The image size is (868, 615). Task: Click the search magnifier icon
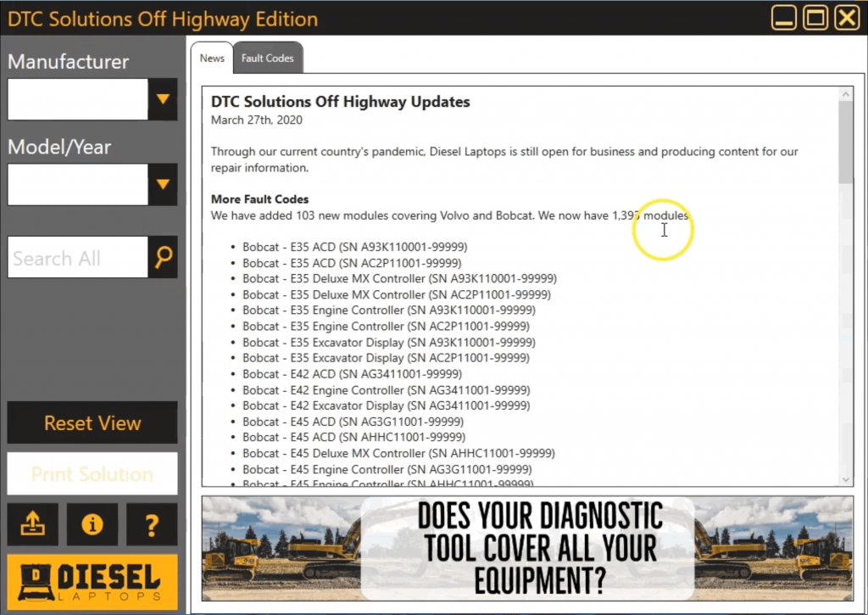click(163, 257)
